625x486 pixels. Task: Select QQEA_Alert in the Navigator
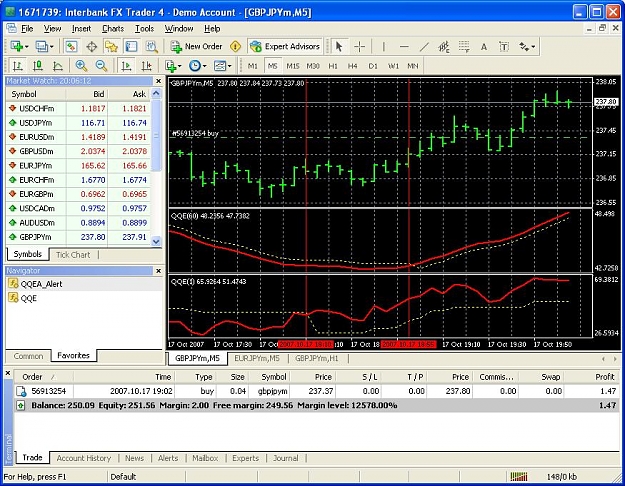[x=41, y=284]
